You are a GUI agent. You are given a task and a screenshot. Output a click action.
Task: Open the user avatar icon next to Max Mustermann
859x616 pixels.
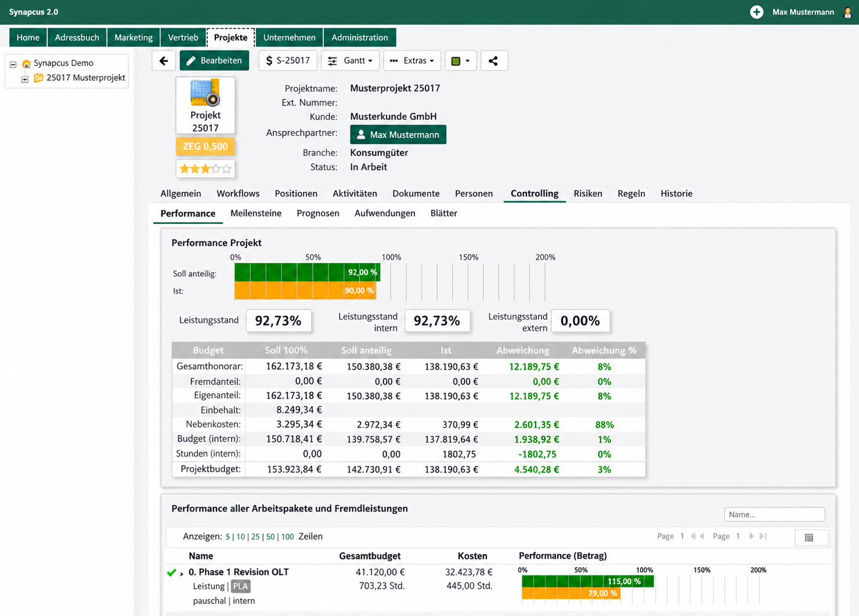[847, 12]
